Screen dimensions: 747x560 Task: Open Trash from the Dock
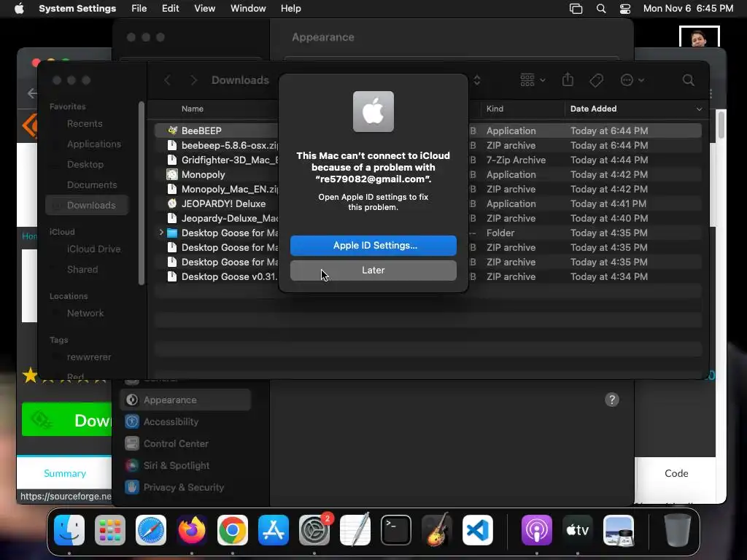[678, 530]
